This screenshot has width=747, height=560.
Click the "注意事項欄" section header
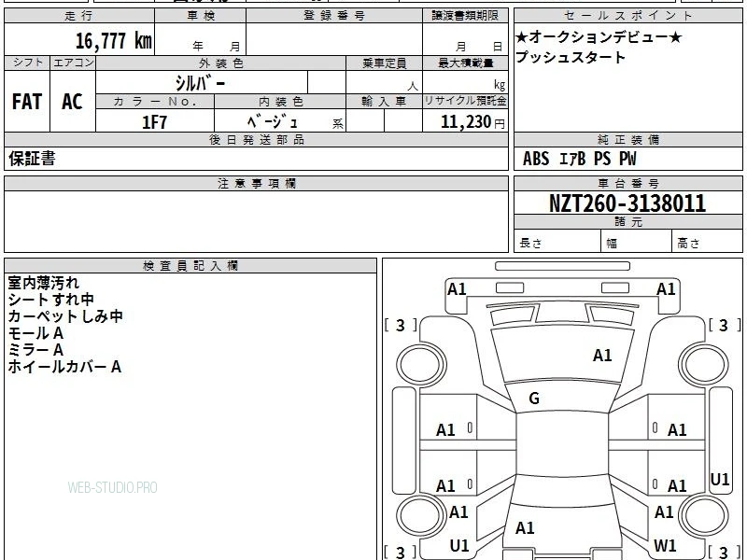point(256,184)
